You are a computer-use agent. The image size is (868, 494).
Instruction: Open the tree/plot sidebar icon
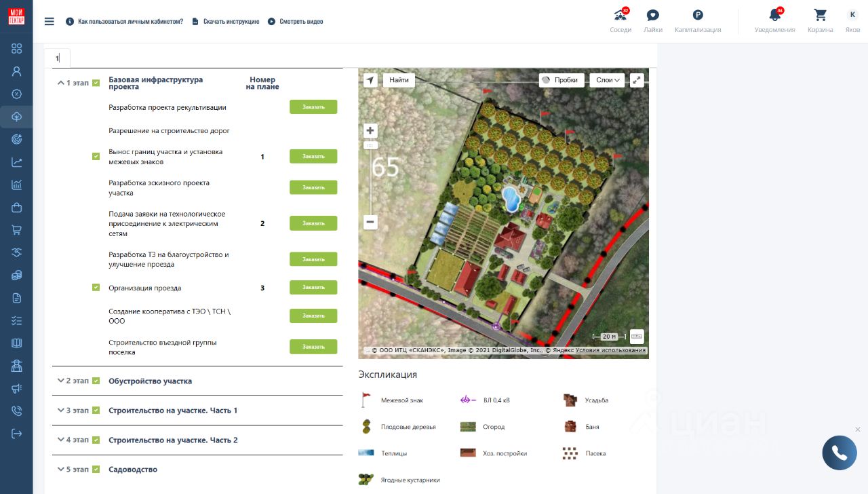click(17, 117)
